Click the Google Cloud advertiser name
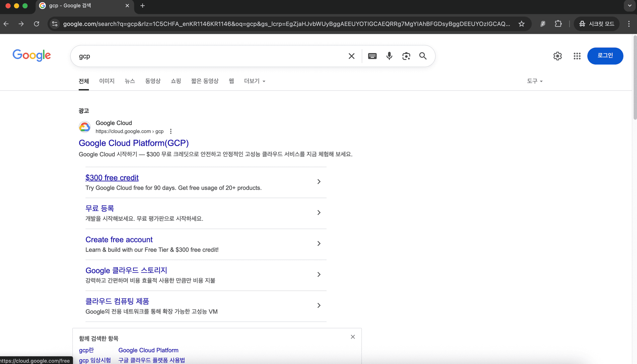 [x=114, y=123]
